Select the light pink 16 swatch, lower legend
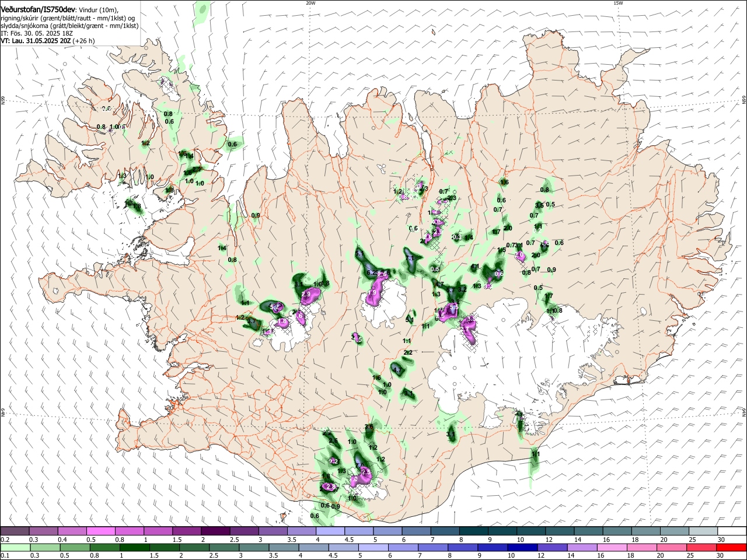The image size is (747, 560). coord(612,547)
